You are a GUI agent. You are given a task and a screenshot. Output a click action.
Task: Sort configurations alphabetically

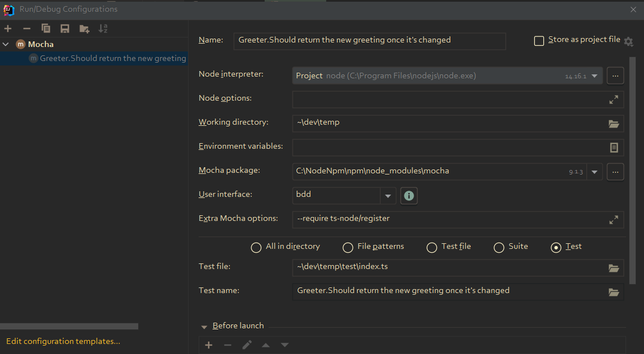103,29
